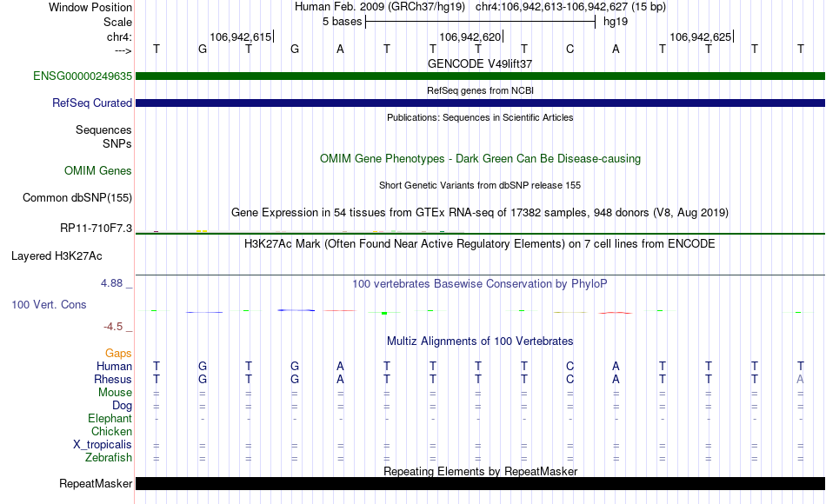The image size is (826, 504).
Task: Click the "Sequences" track label
Action: click(x=103, y=129)
